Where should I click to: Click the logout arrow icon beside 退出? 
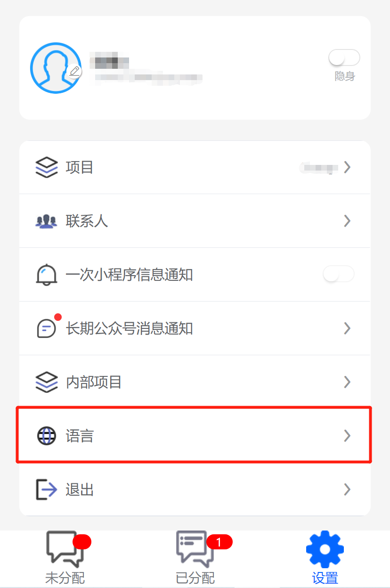click(x=46, y=490)
